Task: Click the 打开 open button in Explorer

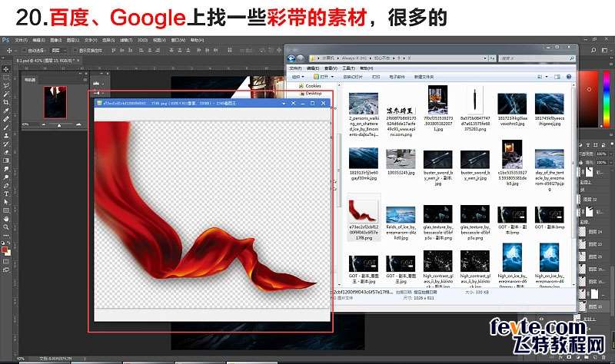Action: coord(321,77)
